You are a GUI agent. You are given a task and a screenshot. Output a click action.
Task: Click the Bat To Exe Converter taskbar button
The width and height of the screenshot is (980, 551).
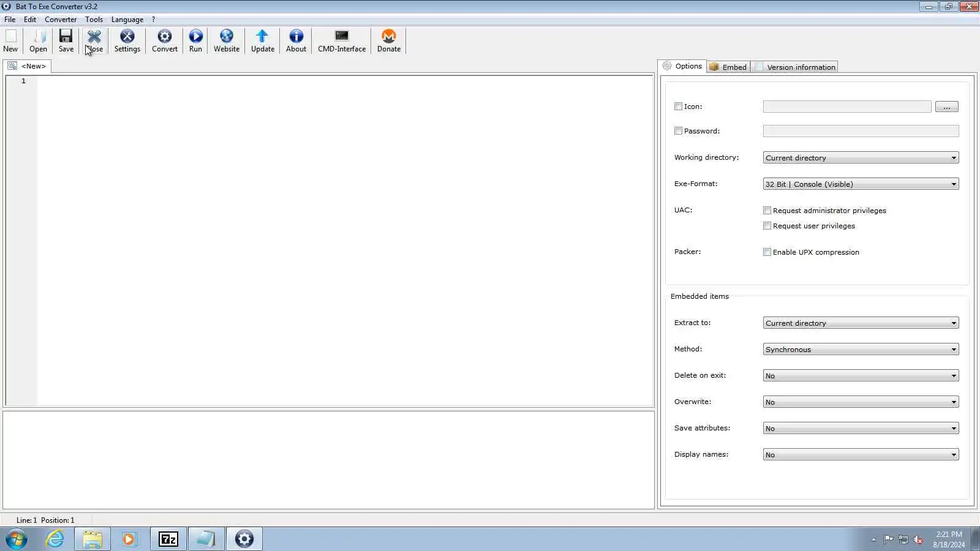tap(244, 539)
